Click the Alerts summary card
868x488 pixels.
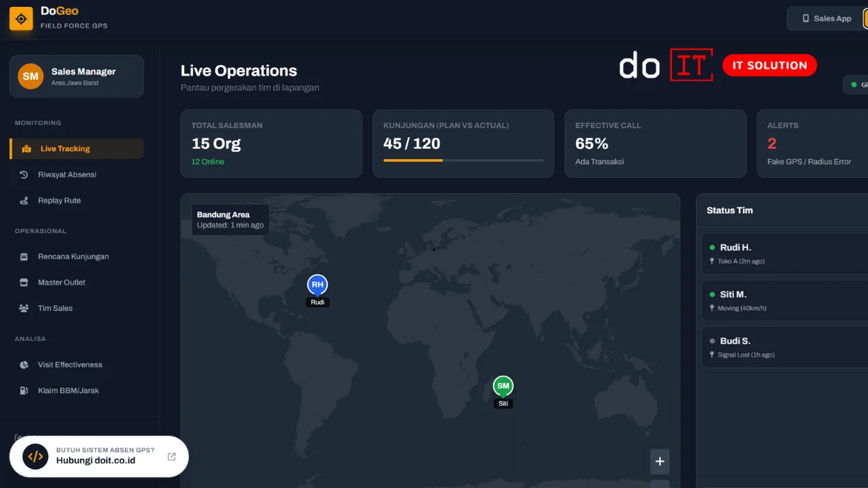812,143
